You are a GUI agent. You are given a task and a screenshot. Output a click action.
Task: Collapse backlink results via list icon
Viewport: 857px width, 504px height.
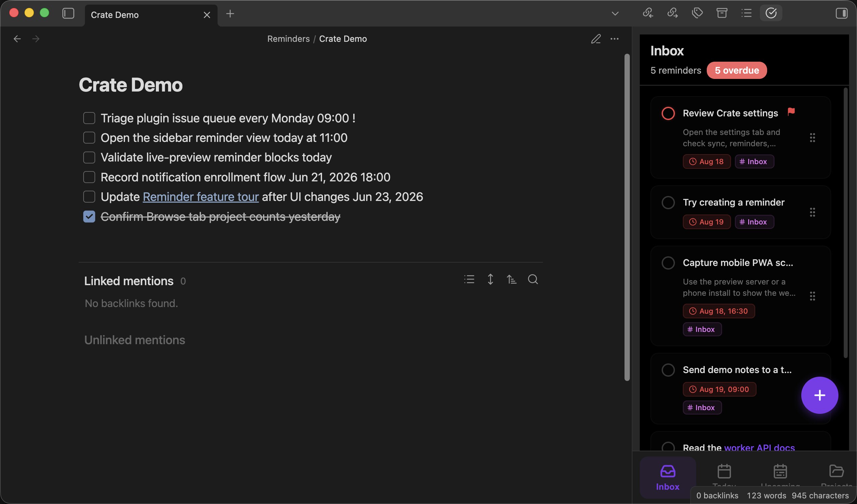(469, 279)
